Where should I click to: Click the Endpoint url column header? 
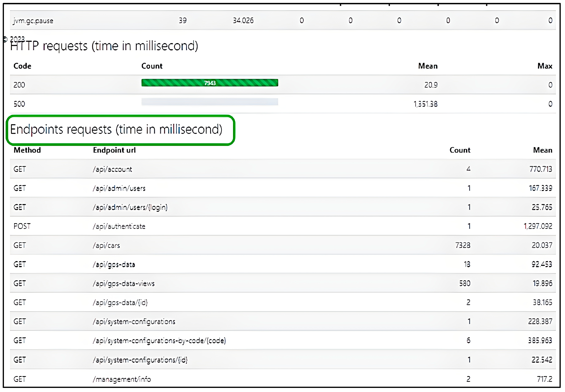(x=114, y=150)
